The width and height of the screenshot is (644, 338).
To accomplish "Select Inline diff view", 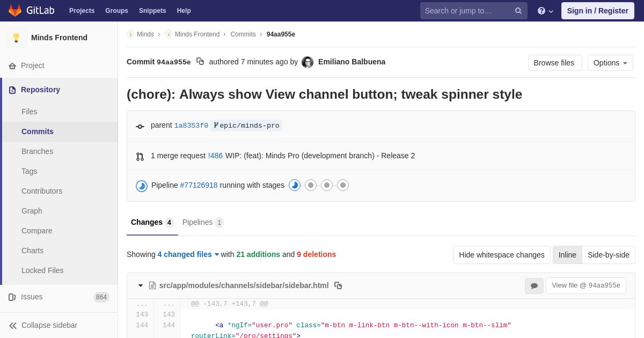I will point(567,255).
